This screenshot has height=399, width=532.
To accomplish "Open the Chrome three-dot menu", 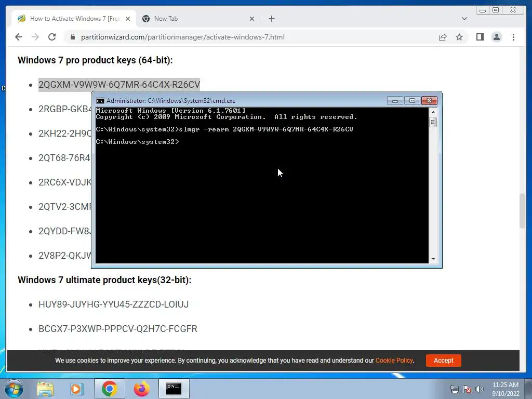I will pyautogui.click(x=513, y=37).
